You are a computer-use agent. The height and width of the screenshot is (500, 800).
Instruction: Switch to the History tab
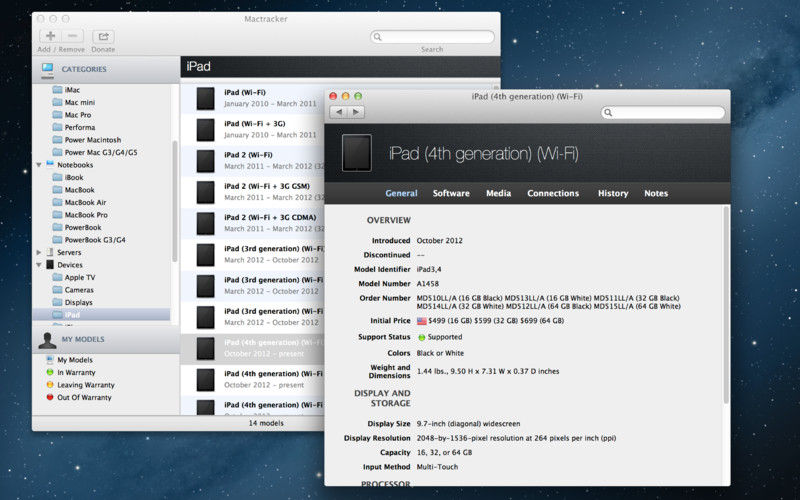point(613,193)
